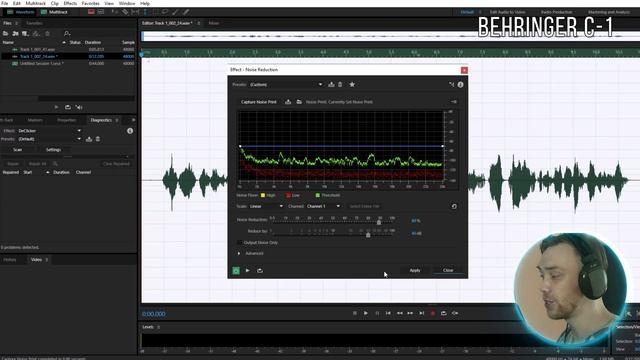The image size is (640, 360).
Task: Switch to Waveform view
Action: tap(20, 12)
